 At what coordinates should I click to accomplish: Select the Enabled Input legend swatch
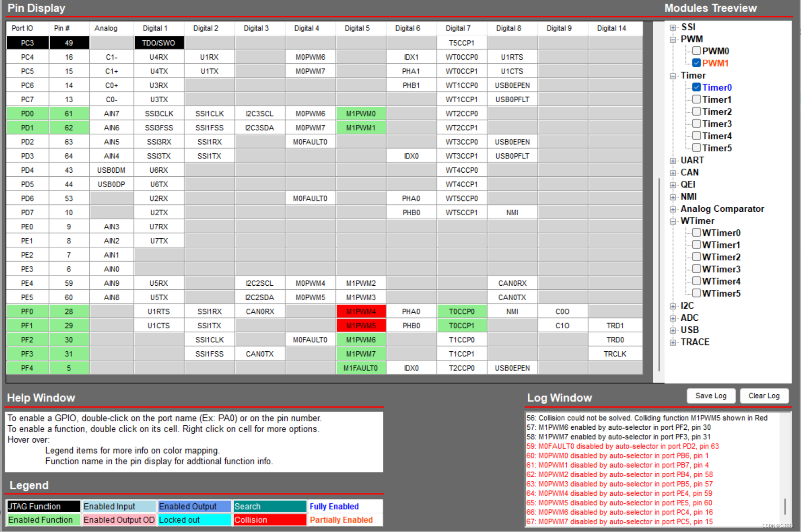(119, 506)
